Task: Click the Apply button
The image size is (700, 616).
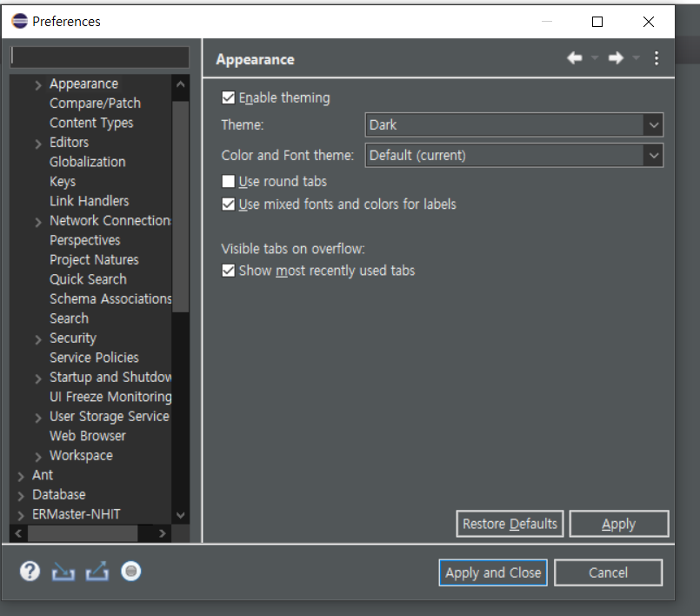Action: tap(619, 524)
